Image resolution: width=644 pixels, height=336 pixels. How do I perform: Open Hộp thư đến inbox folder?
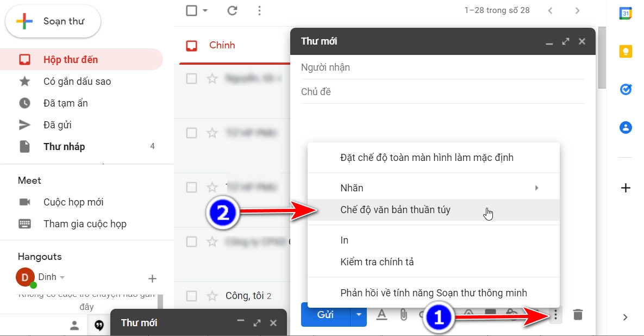pyautogui.click(x=82, y=60)
